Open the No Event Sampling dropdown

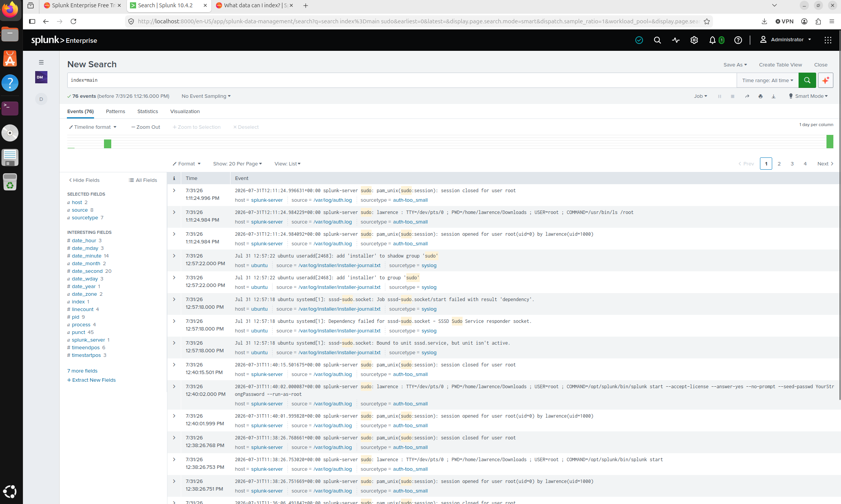[x=206, y=96]
